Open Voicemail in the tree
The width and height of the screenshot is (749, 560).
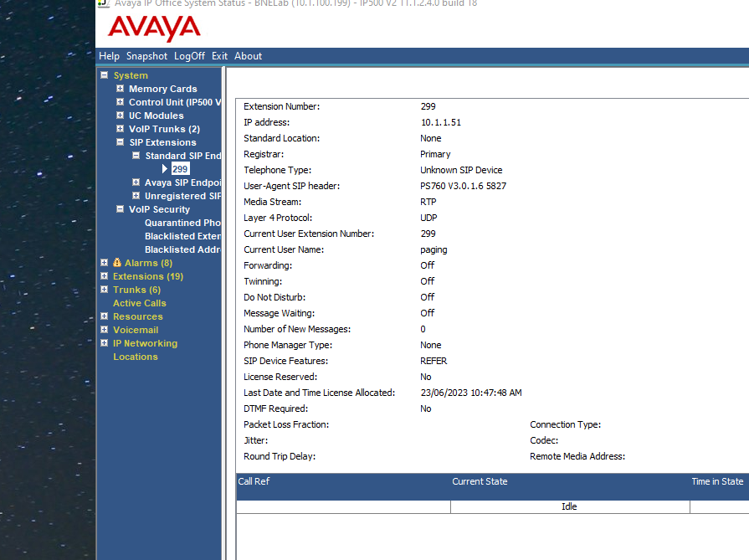pyautogui.click(x=136, y=330)
